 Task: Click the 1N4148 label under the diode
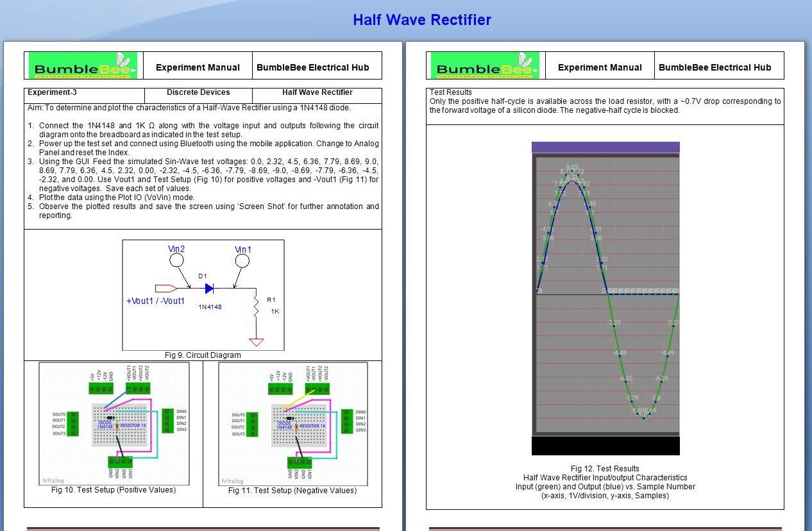[210, 307]
